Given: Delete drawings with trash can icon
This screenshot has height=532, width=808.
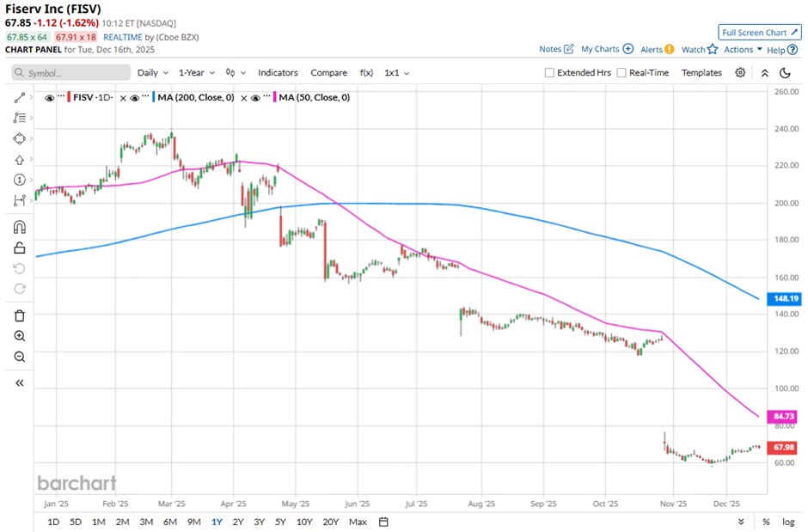Looking at the screenshot, I should pos(19,315).
